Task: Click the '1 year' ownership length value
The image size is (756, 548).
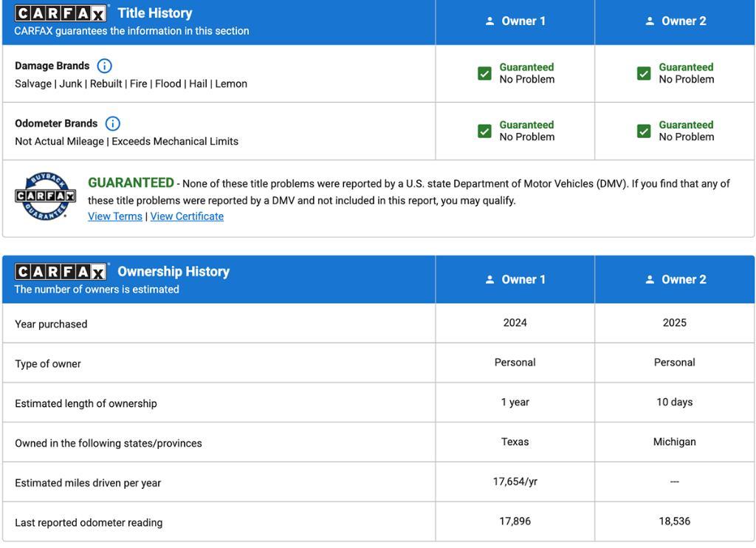Action: [515, 403]
